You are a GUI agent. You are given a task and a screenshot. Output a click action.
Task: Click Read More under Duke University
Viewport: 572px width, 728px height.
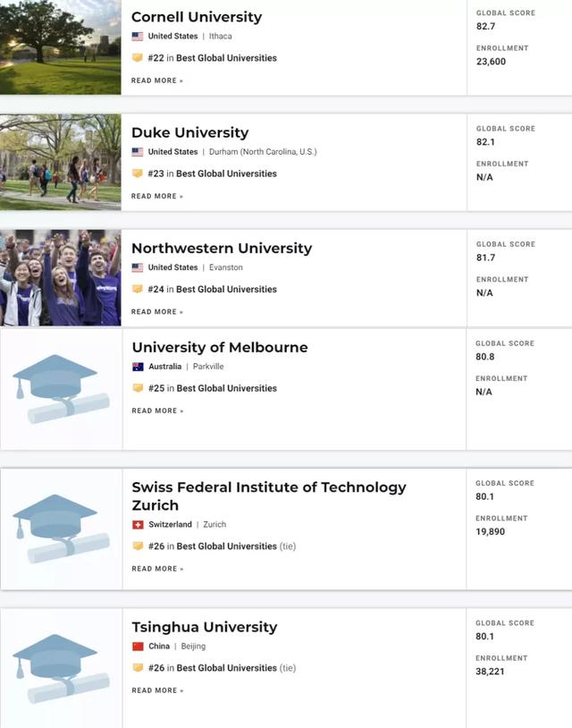click(157, 197)
